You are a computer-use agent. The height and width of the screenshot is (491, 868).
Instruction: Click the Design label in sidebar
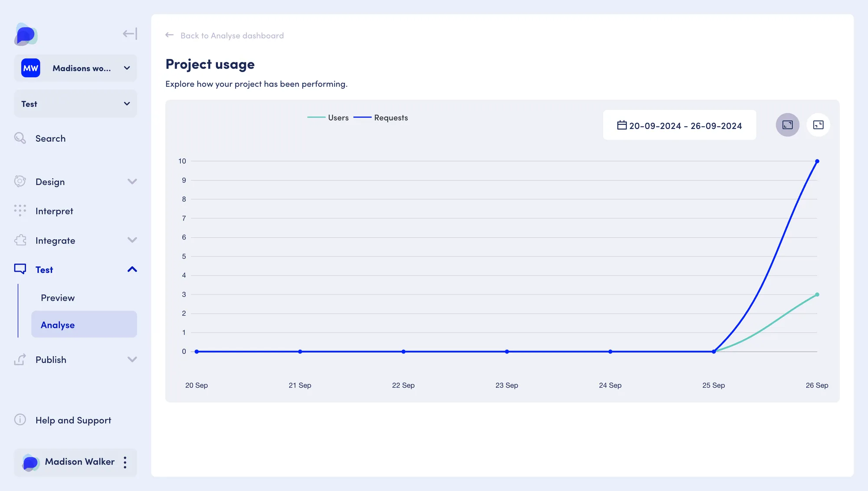(x=50, y=182)
